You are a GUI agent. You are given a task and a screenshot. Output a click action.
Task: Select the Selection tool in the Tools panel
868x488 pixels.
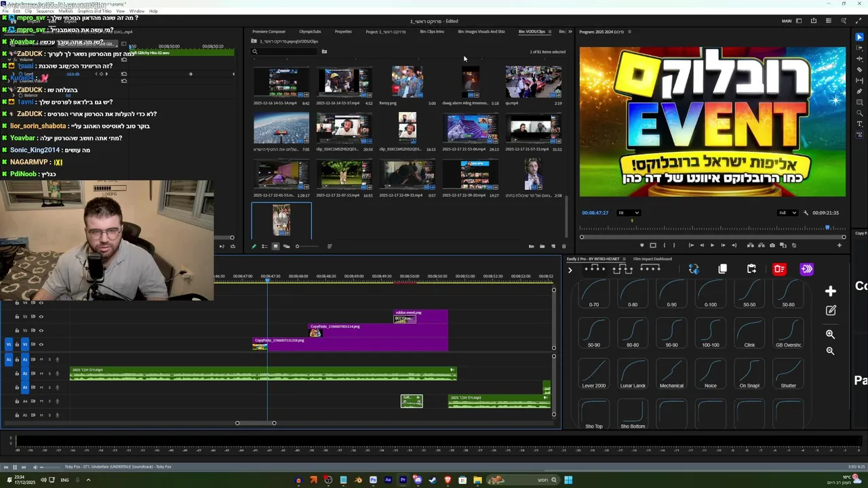(859, 37)
